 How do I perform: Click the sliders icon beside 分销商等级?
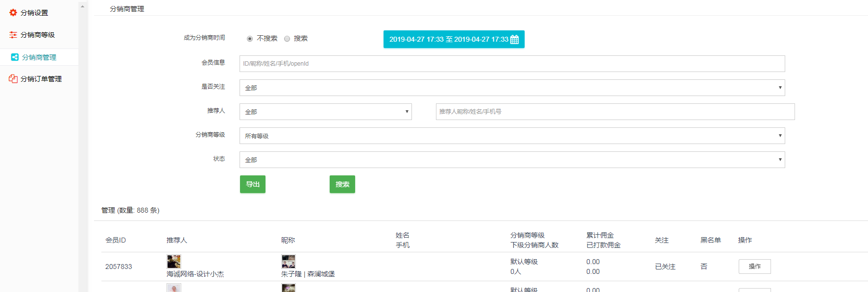[x=13, y=35]
